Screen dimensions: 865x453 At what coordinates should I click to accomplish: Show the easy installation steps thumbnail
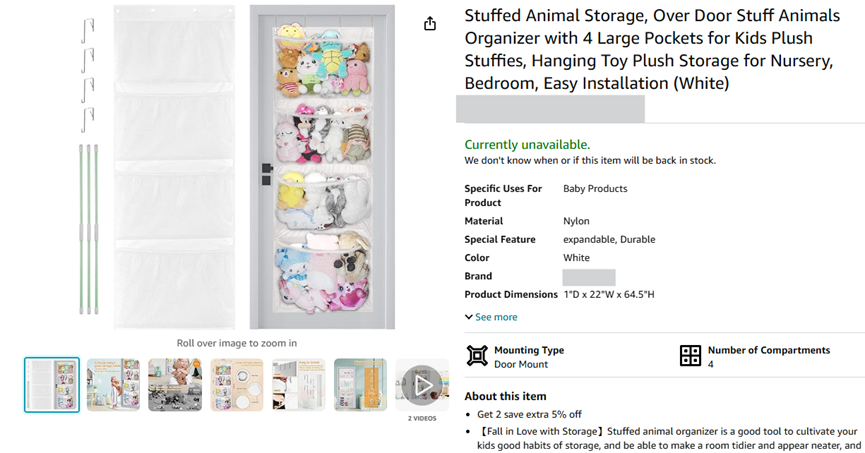[x=298, y=384]
